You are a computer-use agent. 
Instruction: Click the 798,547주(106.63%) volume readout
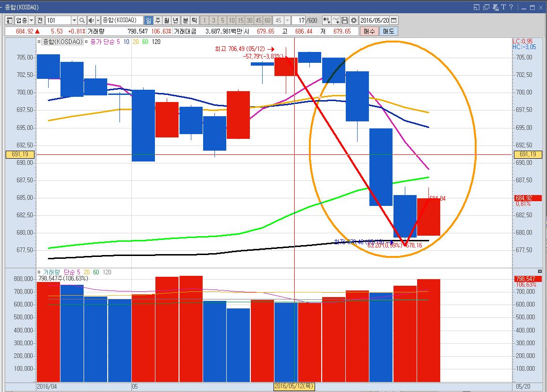pos(63,278)
